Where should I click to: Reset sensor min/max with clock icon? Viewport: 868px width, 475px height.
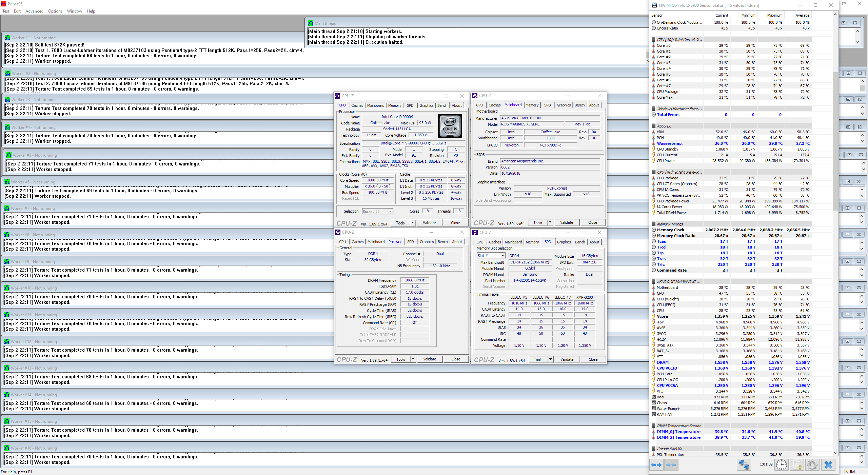[x=782, y=465]
